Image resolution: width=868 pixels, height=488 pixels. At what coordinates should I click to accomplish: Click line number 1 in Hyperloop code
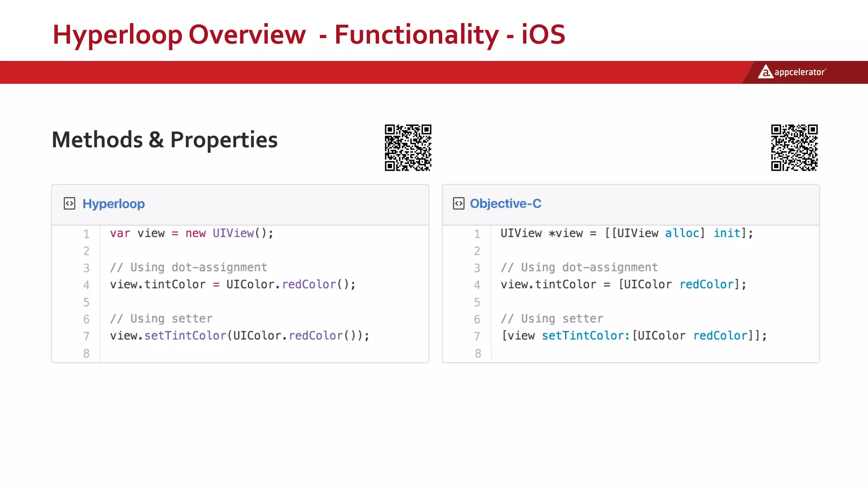86,234
